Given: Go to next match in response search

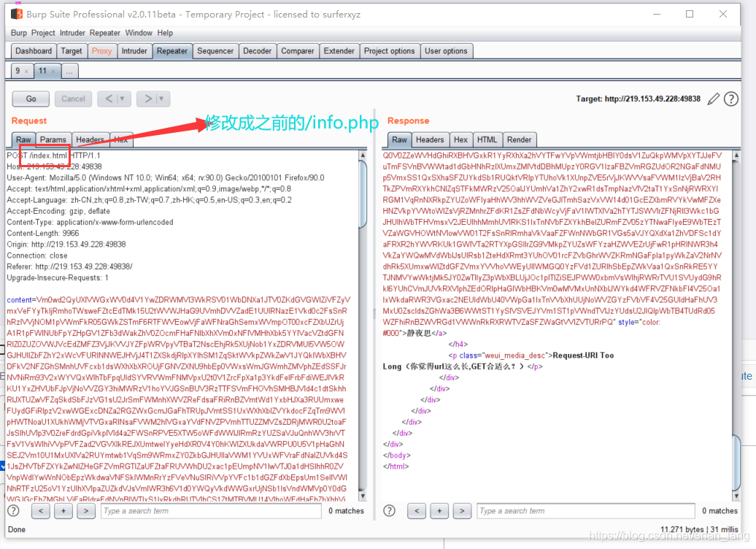Looking at the screenshot, I should [x=462, y=511].
